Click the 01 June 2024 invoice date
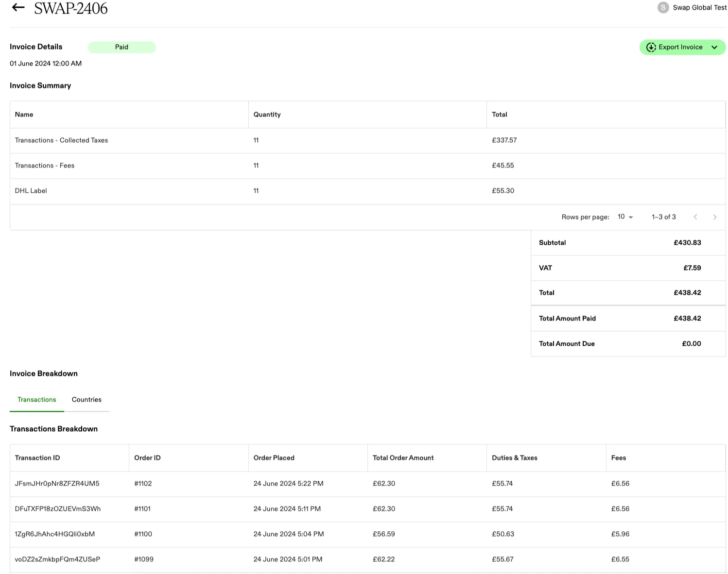The height and width of the screenshot is (574, 728). pos(46,64)
